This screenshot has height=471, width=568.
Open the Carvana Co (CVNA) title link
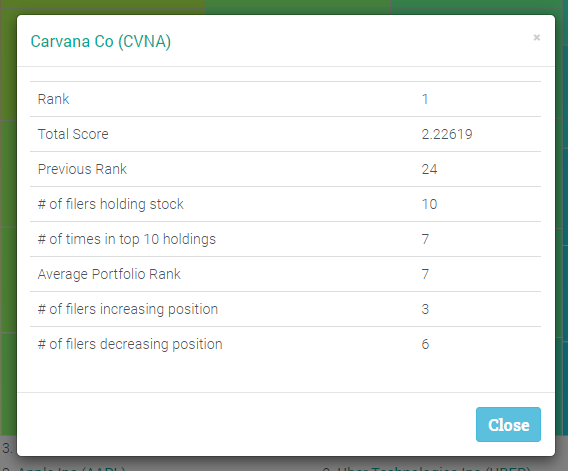(101, 41)
